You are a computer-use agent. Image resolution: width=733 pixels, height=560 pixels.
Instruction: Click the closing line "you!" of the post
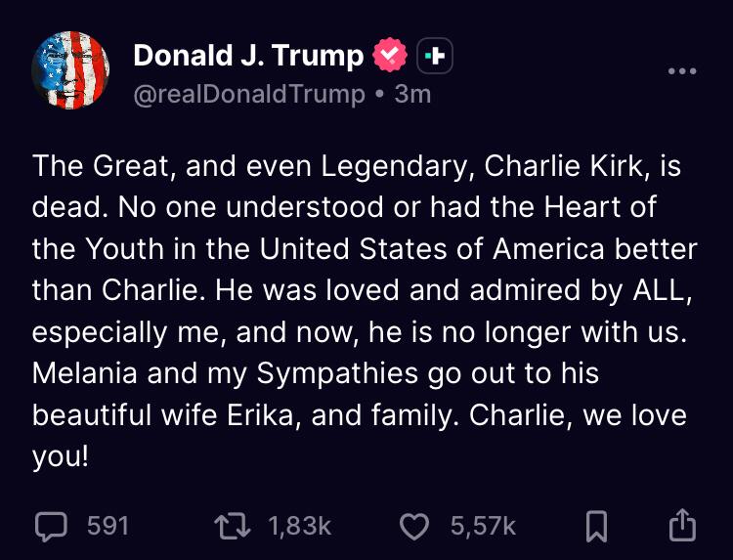click(61, 455)
